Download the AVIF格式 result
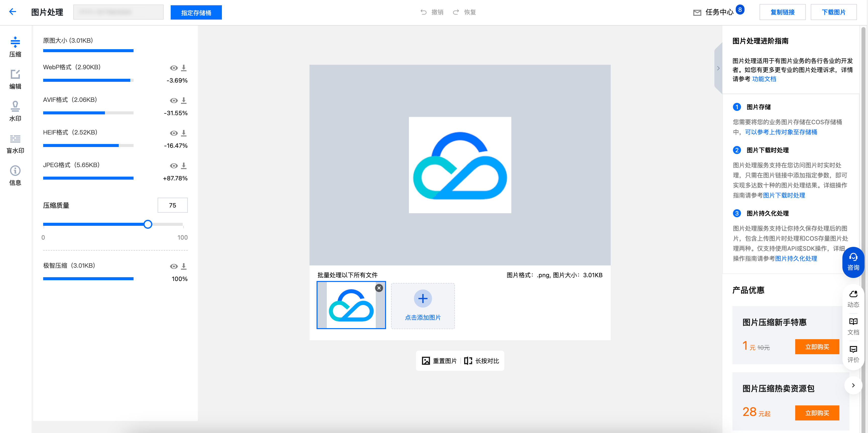The width and height of the screenshot is (868, 433). 184,100
